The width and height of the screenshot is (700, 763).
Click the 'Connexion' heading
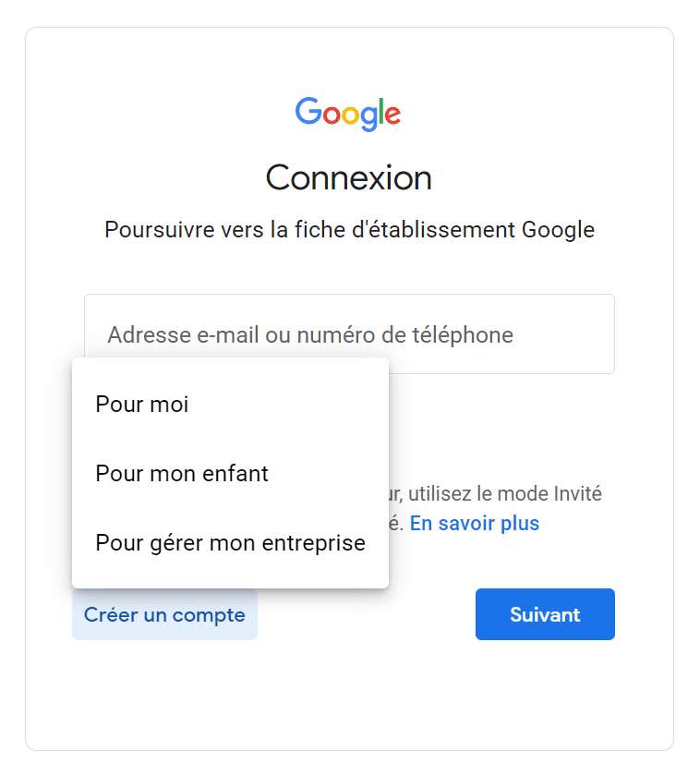pyautogui.click(x=349, y=177)
